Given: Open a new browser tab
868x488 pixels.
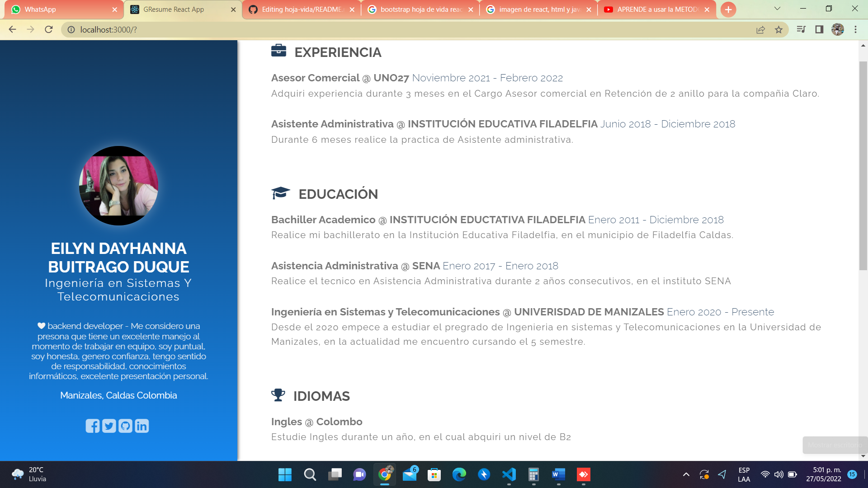Looking at the screenshot, I should 728,9.
